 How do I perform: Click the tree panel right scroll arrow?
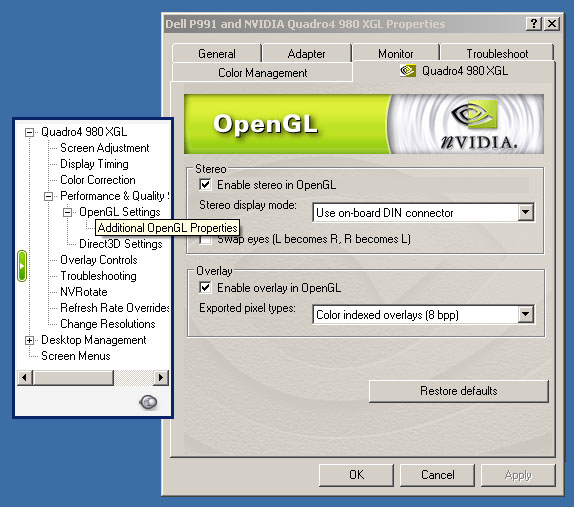point(161,377)
